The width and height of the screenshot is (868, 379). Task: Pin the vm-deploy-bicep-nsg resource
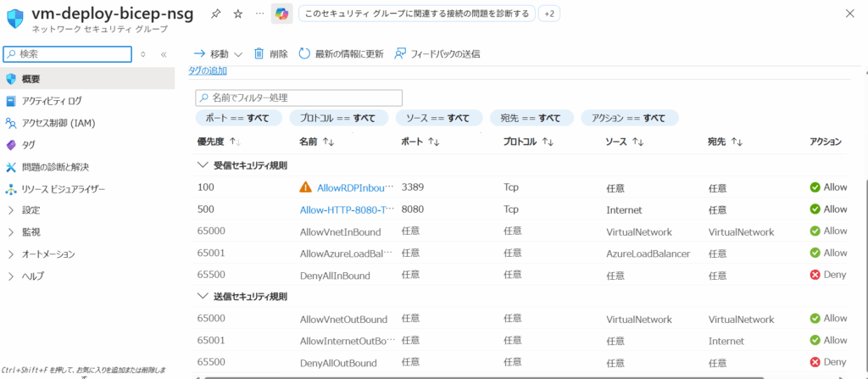coord(216,14)
